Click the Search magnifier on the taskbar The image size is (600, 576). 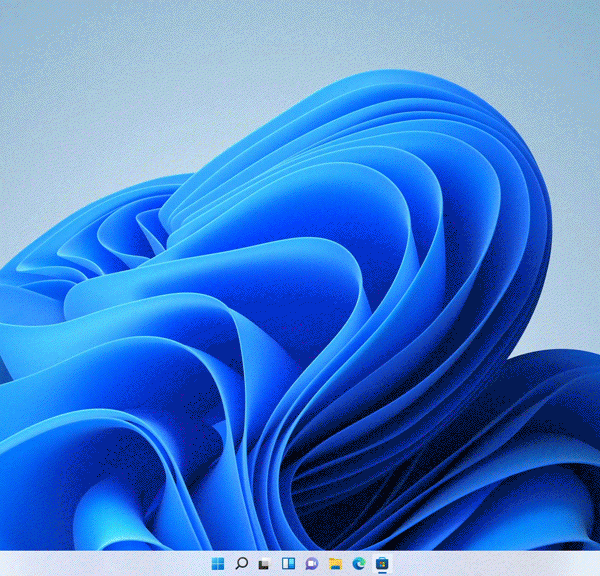[x=241, y=564]
